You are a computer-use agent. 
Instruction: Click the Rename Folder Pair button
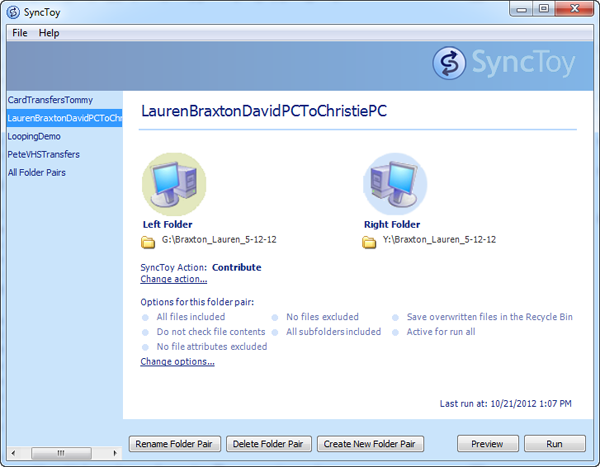pyautogui.click(x=175, y=444)
